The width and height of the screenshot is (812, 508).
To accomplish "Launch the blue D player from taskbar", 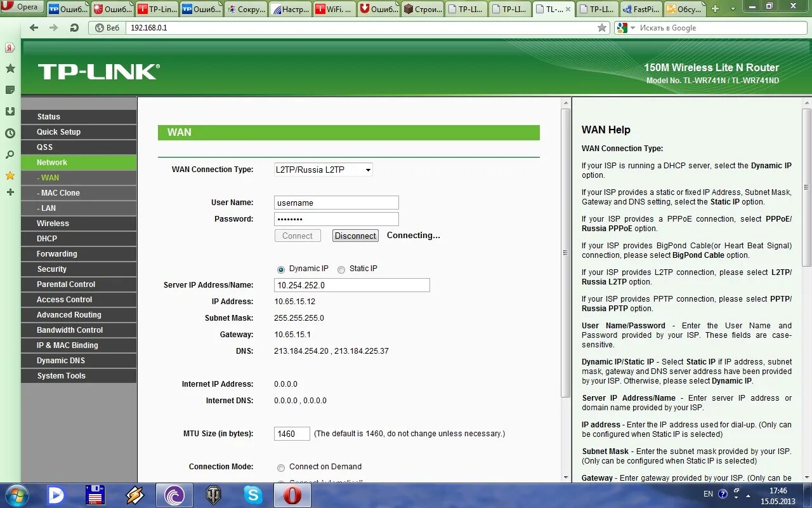I will pyautogui.click(x=56, y=495).
